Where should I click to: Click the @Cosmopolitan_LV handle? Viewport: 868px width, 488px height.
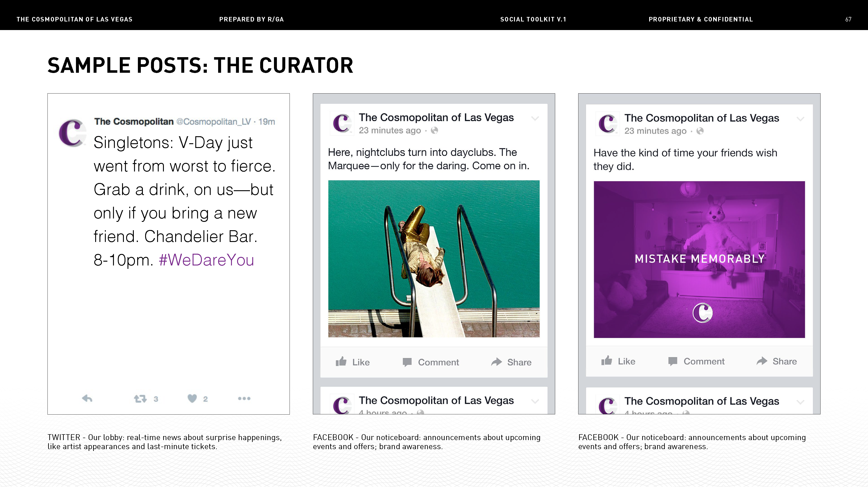click(214, 122)
